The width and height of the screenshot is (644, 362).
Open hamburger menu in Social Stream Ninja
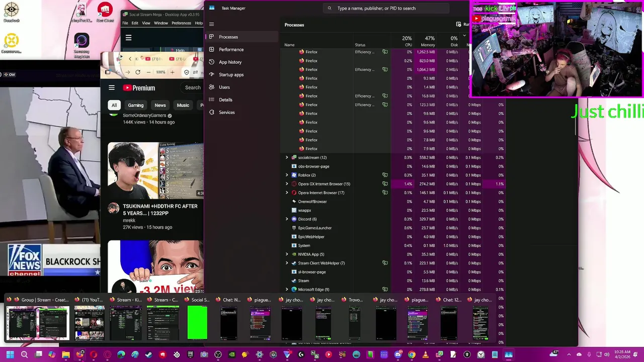(x=128, y=38)
